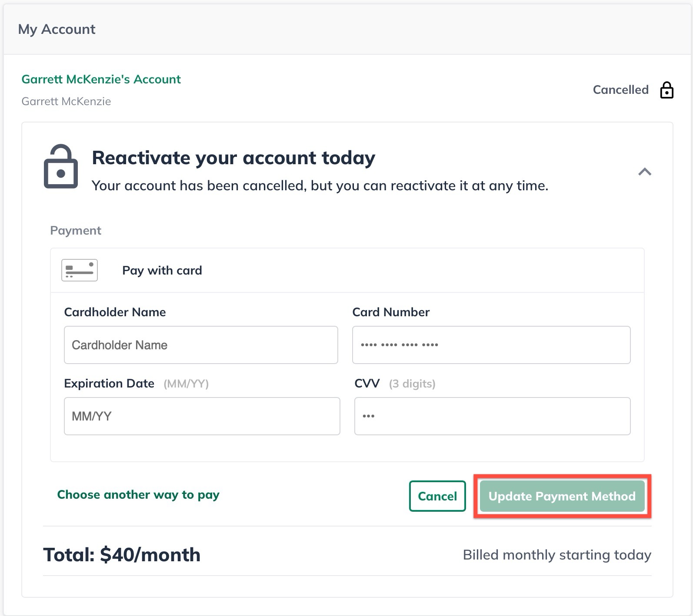Click the Cancel button
This screenshot has width=693, height=616.
pos(437,496)
